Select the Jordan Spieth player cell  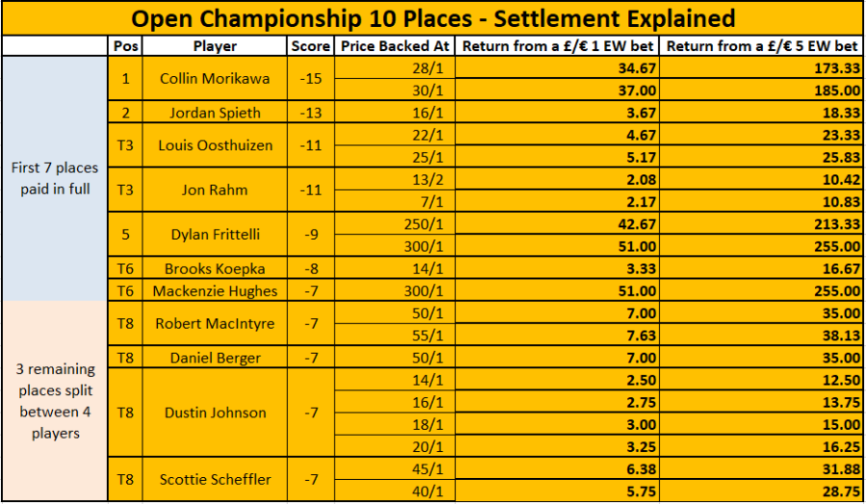pos(215,113)
